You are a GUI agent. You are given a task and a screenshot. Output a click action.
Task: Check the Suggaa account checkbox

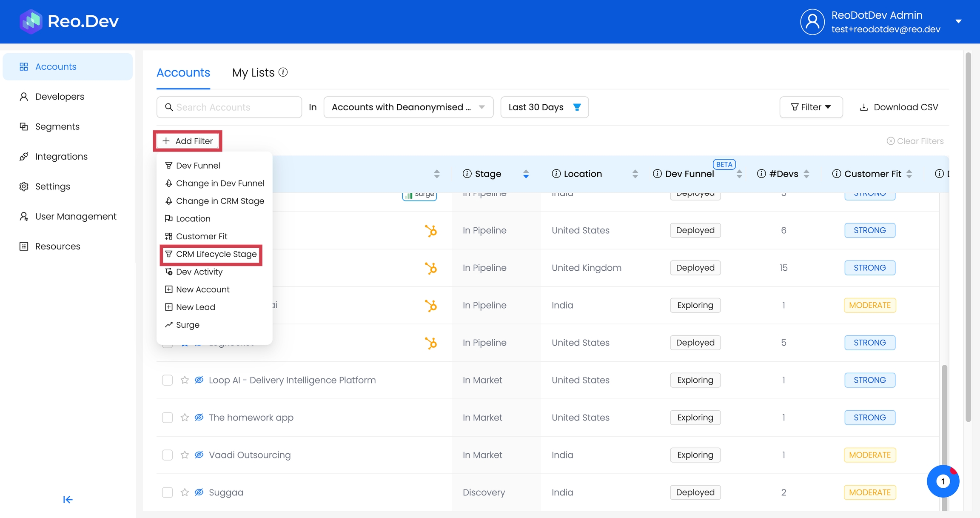[168, 492]
